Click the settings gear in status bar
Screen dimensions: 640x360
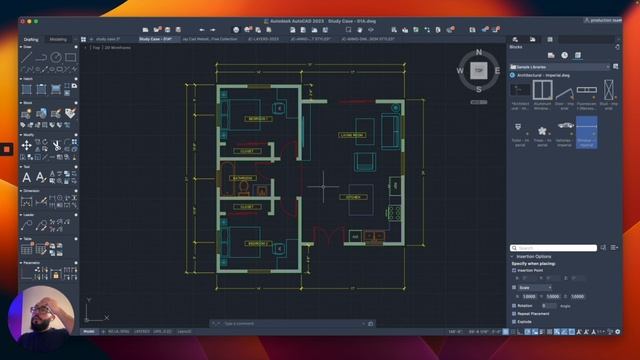tap(618, 332)
